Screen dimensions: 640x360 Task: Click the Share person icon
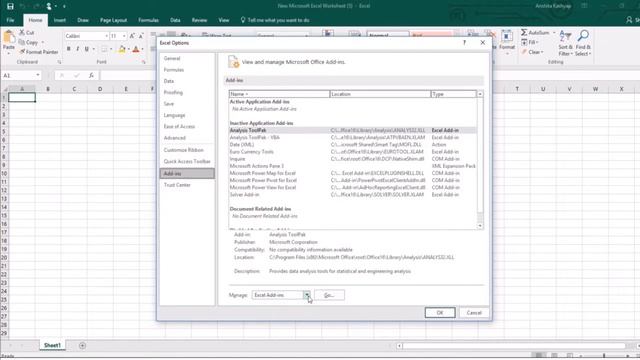629,20
